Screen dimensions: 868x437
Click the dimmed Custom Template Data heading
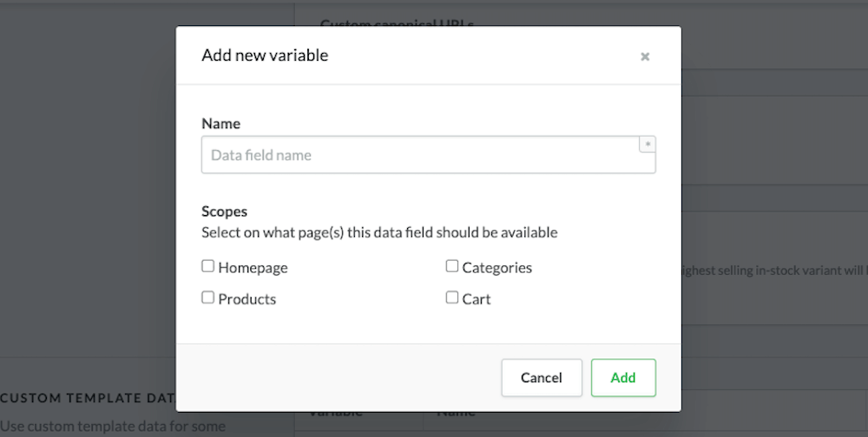coord(87,398)
